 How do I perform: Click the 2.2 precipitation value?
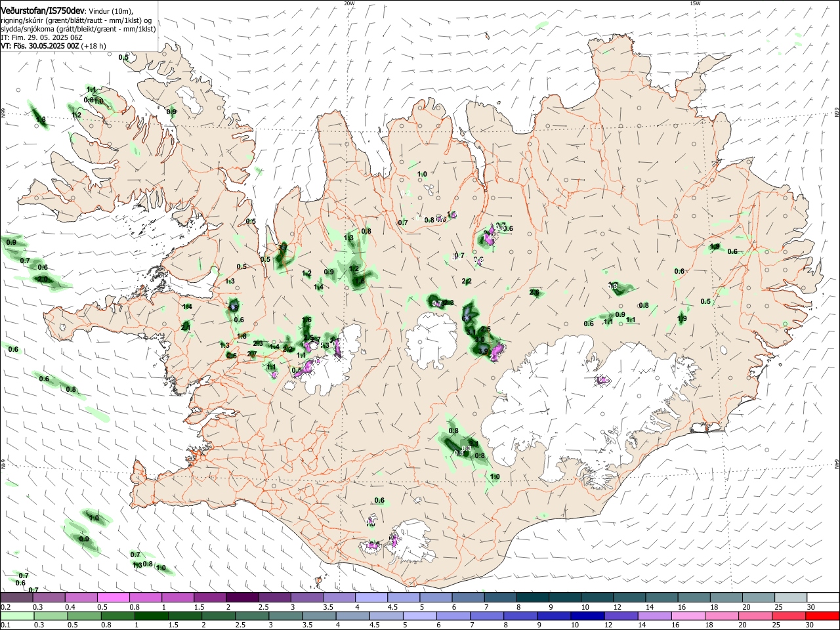click(467, 281)
